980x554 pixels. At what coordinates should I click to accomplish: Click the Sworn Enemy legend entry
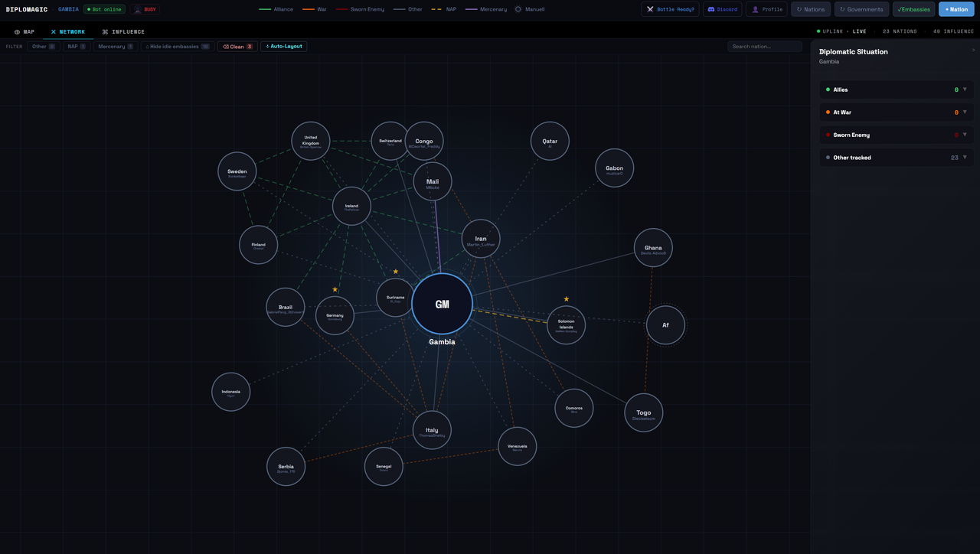click(x=360, y=9)
